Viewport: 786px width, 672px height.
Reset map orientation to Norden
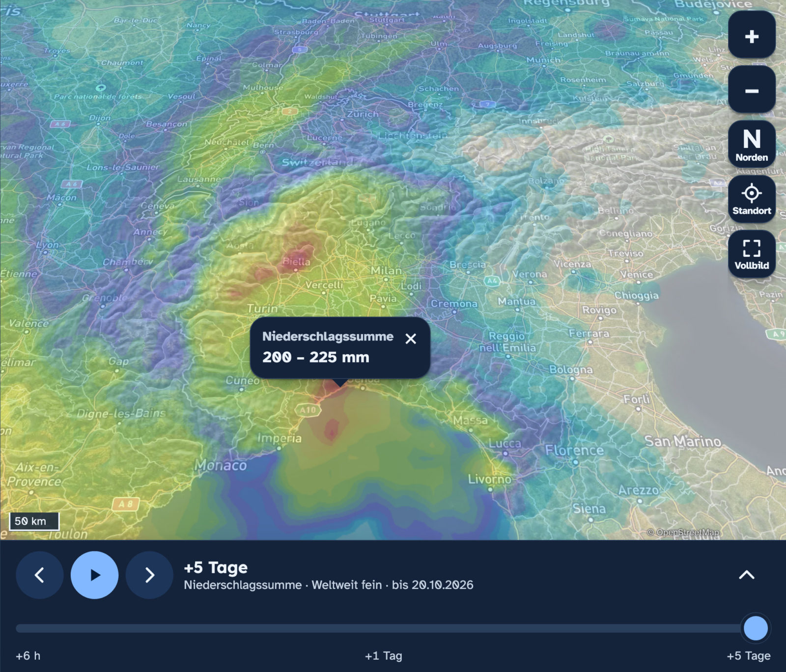pyautogui.click(x=752, y=144)
